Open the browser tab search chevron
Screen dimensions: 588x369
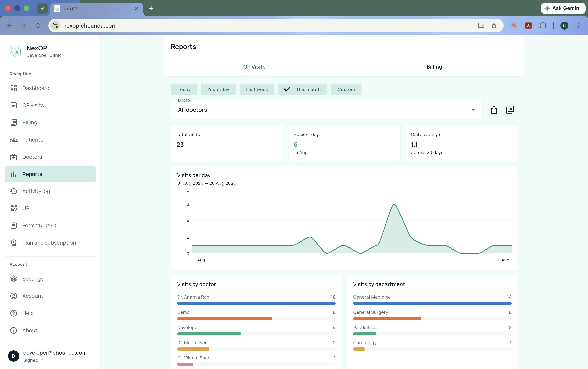coord(42,8)
